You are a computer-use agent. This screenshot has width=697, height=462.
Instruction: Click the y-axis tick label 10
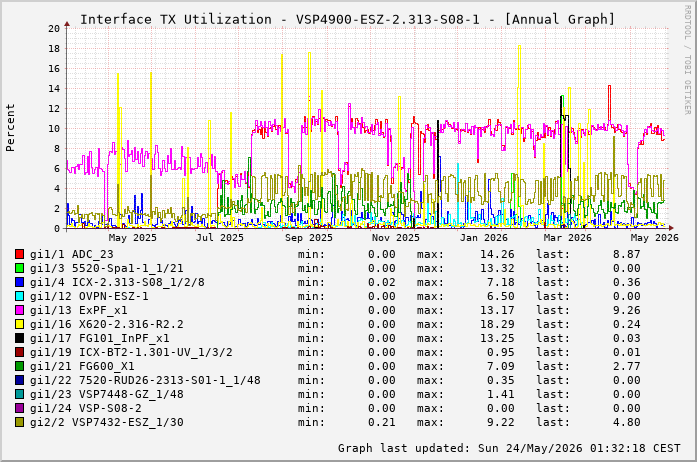tap(54, 129)
